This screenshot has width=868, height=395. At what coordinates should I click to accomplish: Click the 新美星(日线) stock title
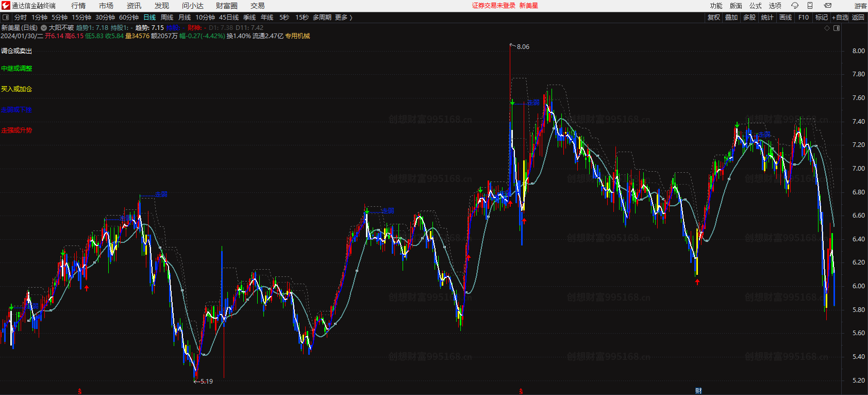coord(20,28)
